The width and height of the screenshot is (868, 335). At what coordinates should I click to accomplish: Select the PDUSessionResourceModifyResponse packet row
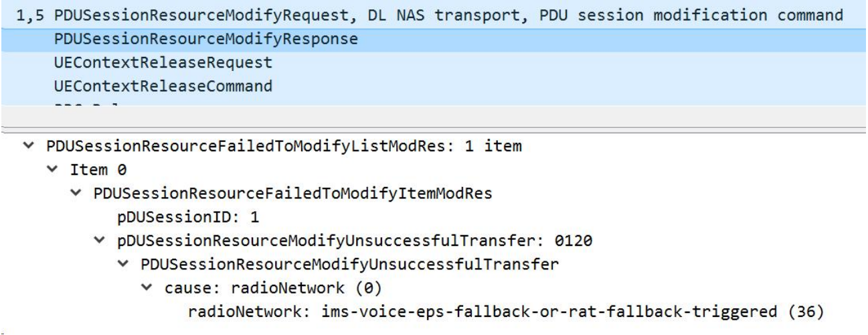click(x=201, y=40)
